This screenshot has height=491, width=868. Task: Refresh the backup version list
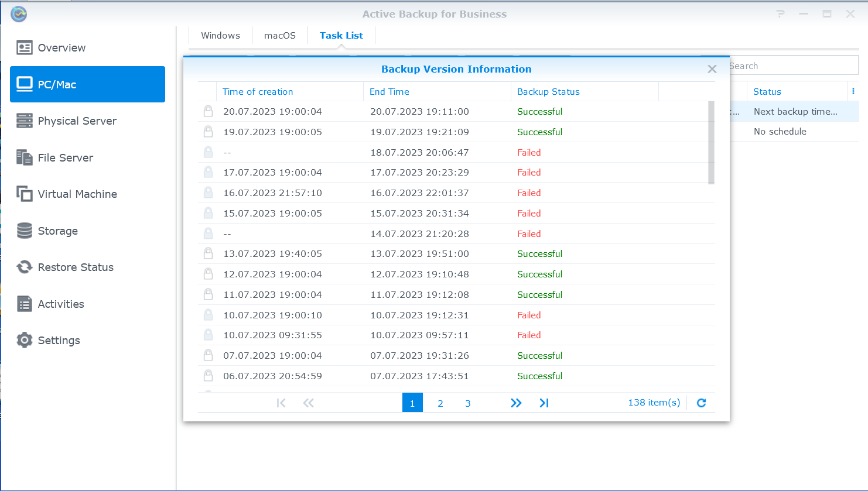click(701, 403)
